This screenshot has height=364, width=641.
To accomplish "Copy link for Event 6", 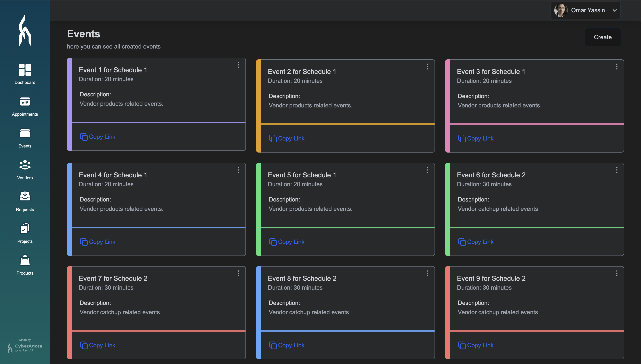I will [x=476, y=242].
